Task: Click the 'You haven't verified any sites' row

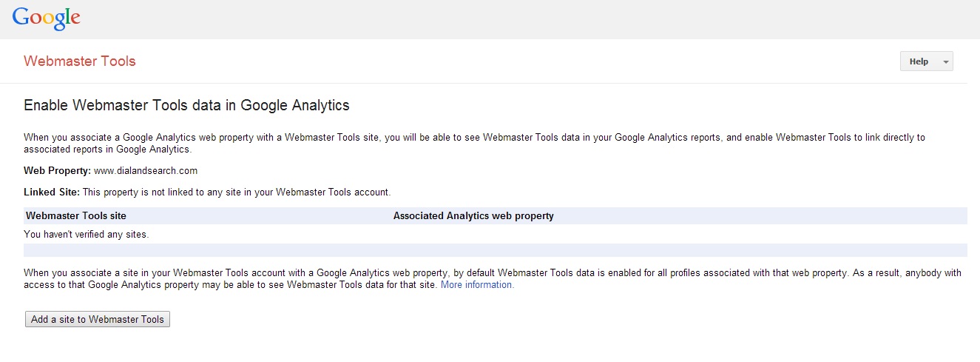Action: point(496,235)
